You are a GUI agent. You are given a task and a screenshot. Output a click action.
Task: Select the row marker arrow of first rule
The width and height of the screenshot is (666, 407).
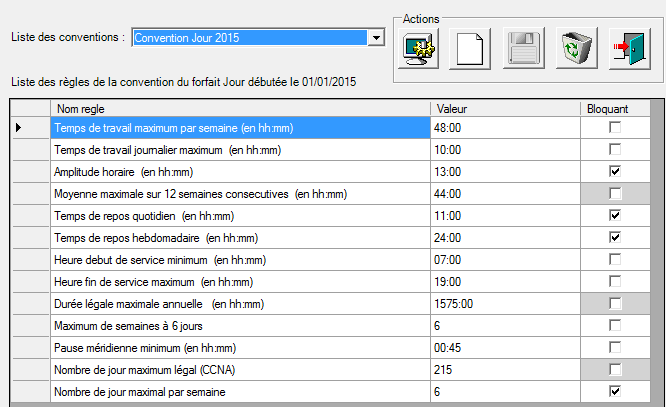18,128
